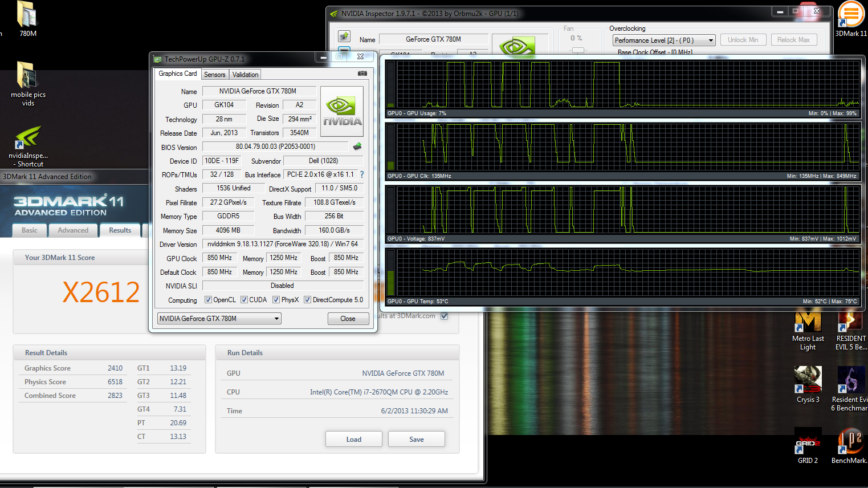Click the NVIDIA Inspector upload icon beside Name

[x=344, y=36]
